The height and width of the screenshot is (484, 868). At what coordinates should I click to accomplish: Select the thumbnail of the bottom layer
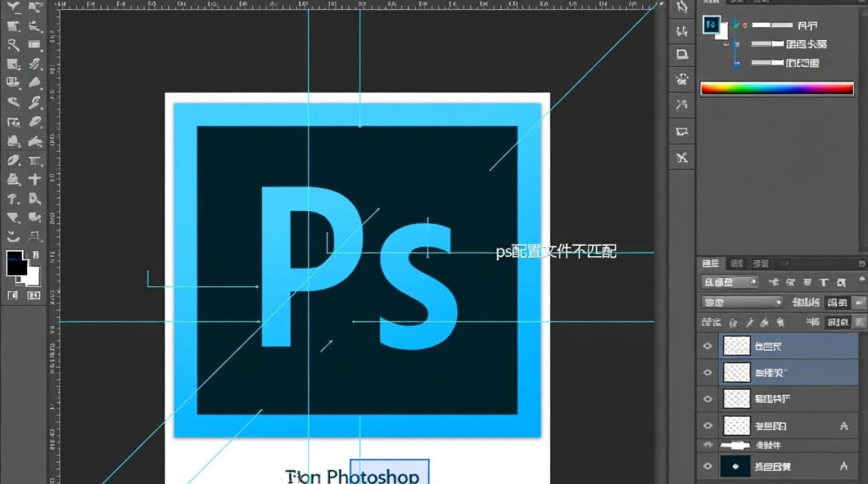coord(735,465)
